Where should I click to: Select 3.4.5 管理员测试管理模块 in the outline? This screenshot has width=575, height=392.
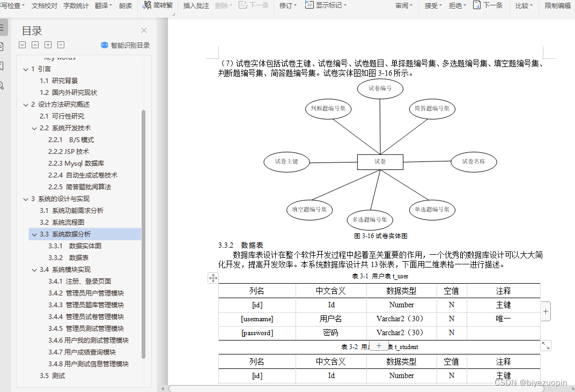click(x=86, y=328)
